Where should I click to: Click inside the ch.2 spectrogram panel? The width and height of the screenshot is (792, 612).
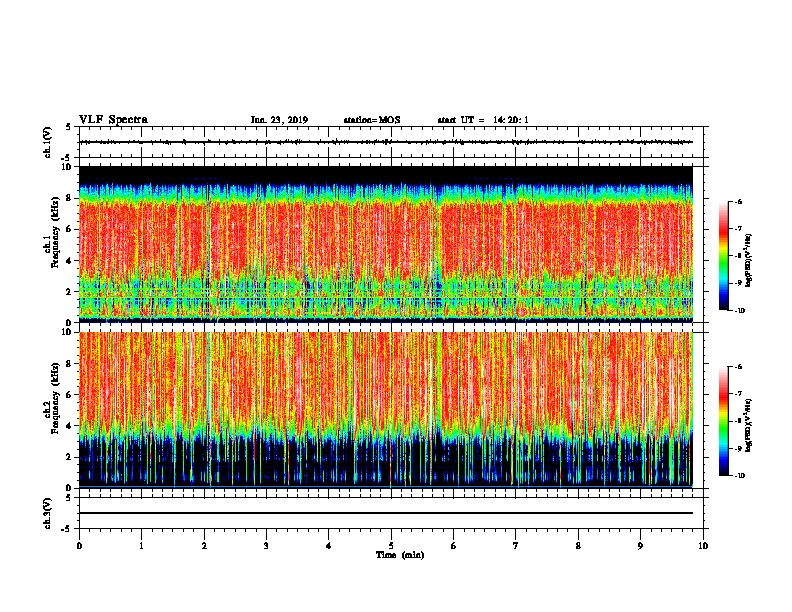tap(386, 410)
